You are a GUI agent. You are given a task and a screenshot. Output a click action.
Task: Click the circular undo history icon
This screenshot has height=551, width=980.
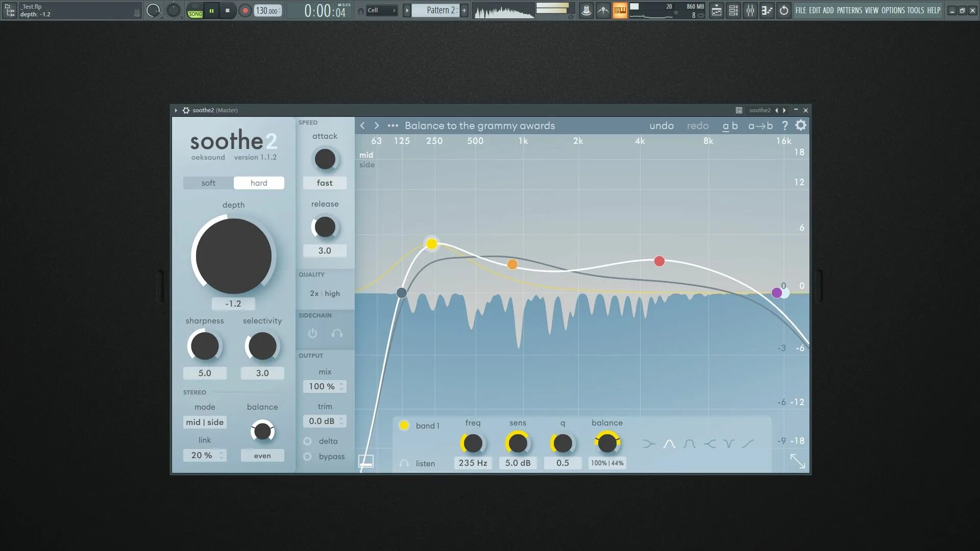[x=784, y=10]
